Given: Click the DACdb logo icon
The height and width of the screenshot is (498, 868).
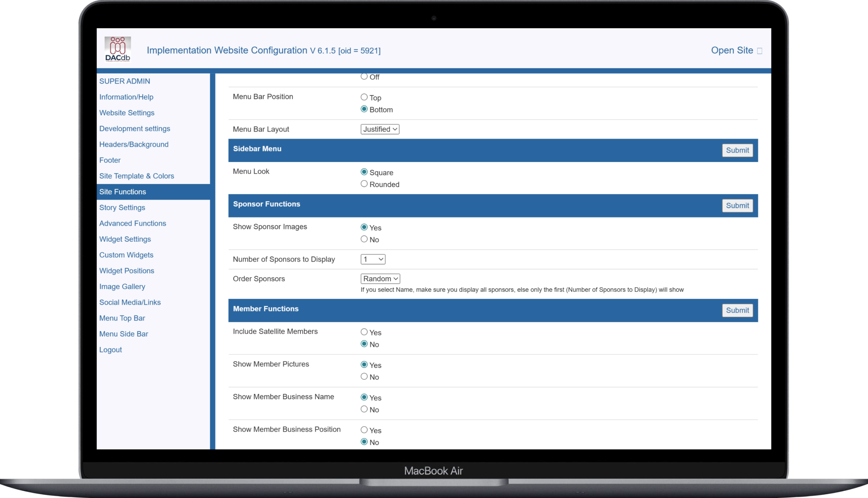Looking at the screenshot, I should [x=117, y=49].
